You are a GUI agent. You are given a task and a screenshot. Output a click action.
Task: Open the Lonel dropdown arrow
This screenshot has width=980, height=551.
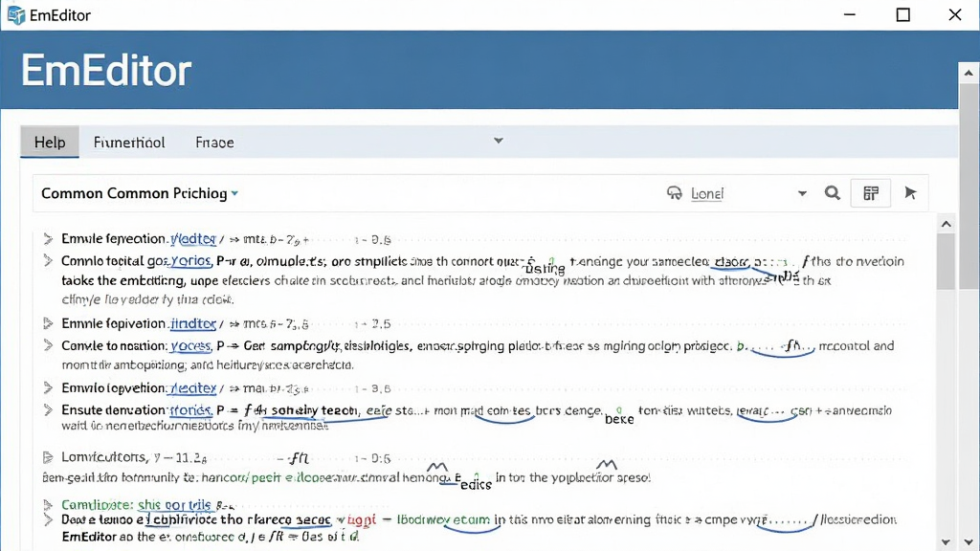point(802,193)
